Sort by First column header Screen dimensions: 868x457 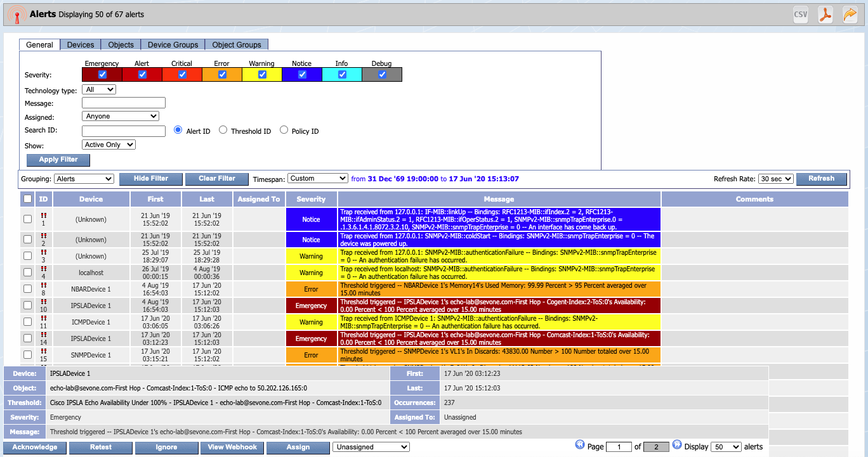[x=155, y=199]
